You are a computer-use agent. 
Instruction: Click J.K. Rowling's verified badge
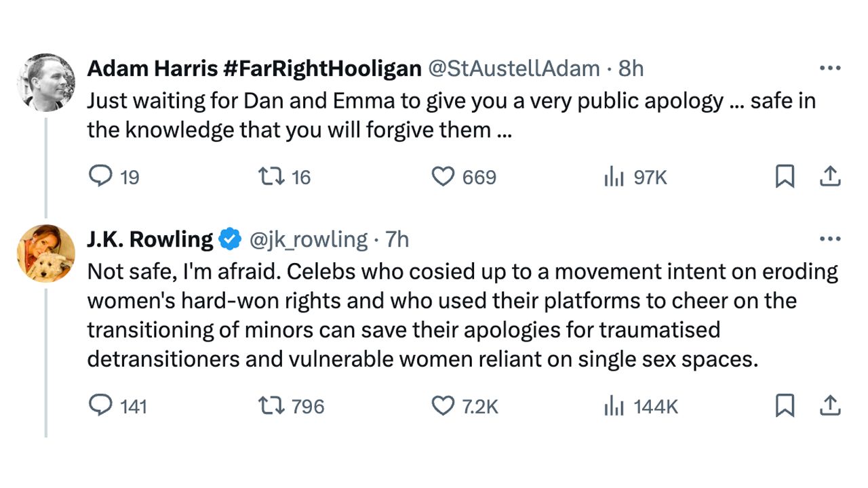coord(231,239)
